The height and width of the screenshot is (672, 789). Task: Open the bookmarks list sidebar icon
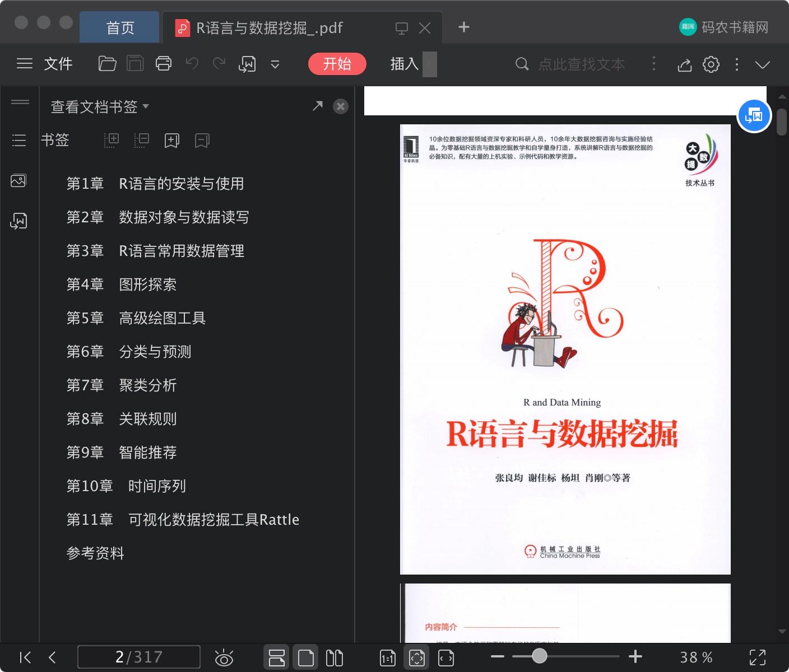coord(19,140)
